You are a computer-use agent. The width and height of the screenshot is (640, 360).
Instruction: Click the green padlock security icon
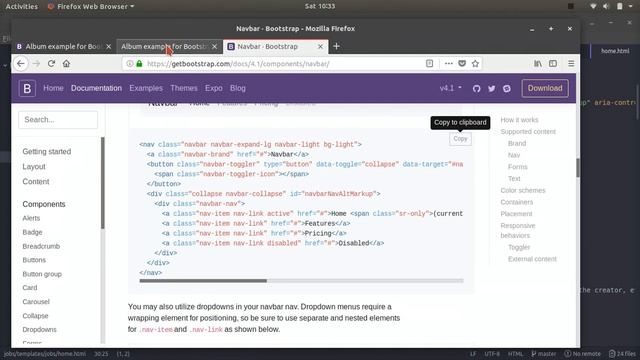pos(139,64)
